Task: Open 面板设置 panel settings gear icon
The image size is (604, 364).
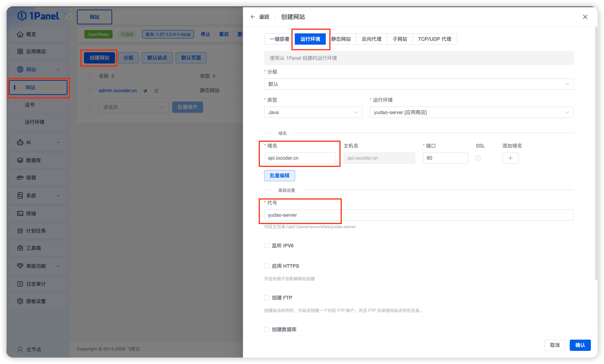Action: tap(20, 301)
